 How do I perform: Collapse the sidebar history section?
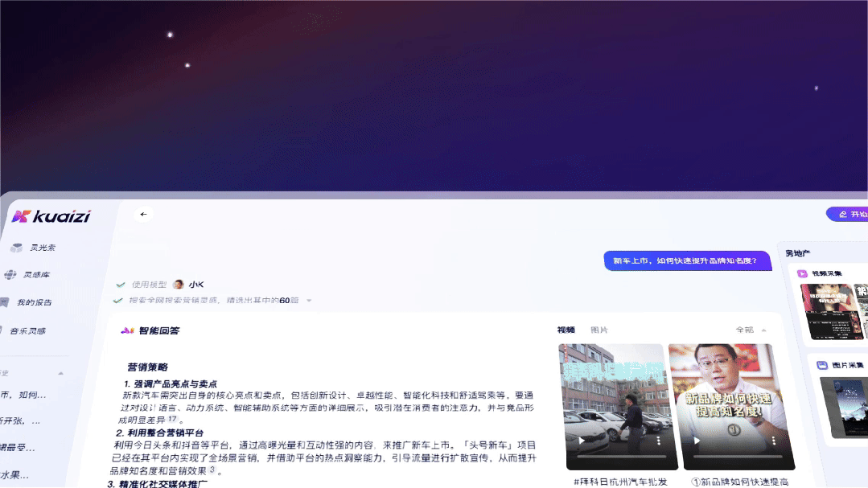click(x=60, y=374)
